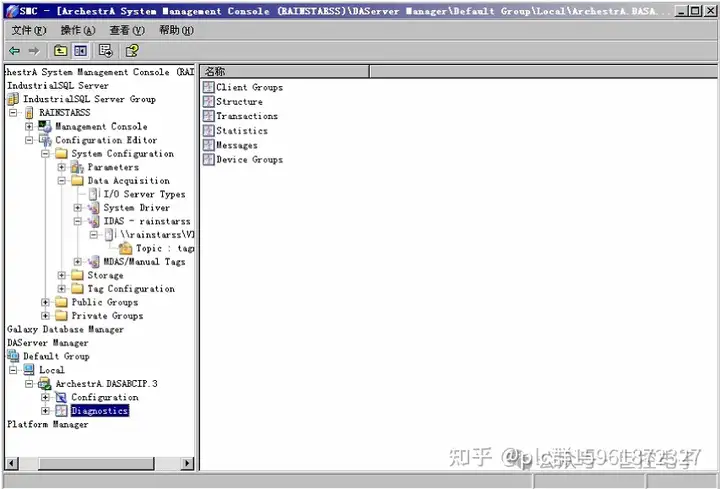The height and width of the screenshot is (489, 720).
Task: Click the tree horizontal scrollbar thumb
Action: click(96, 463)
